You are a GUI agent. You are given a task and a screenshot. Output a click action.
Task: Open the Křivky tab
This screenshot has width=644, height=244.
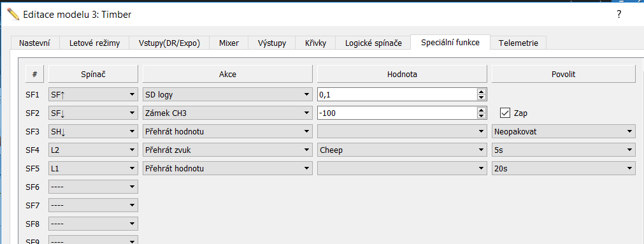click(x=316, y=43)
